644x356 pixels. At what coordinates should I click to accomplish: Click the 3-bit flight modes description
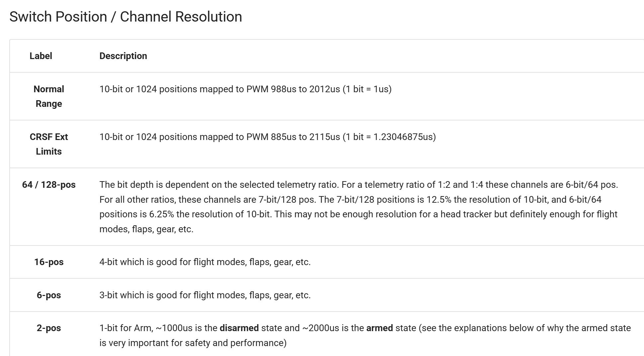(205, 295)
